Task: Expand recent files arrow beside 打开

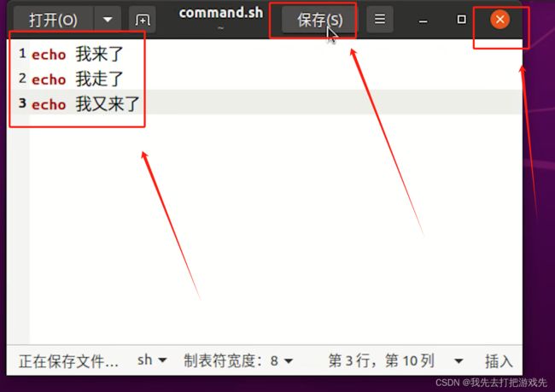Action: [x=108, y=20]
